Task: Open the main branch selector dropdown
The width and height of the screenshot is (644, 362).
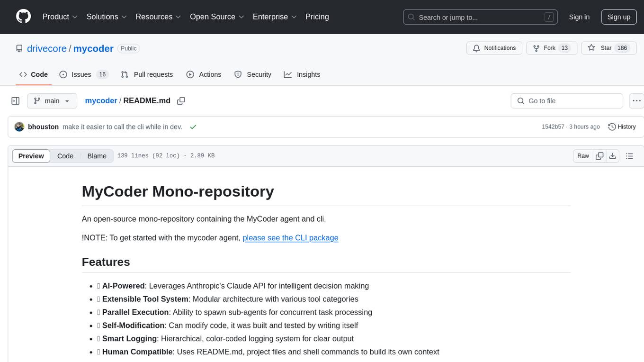Action: coord(52,101)
